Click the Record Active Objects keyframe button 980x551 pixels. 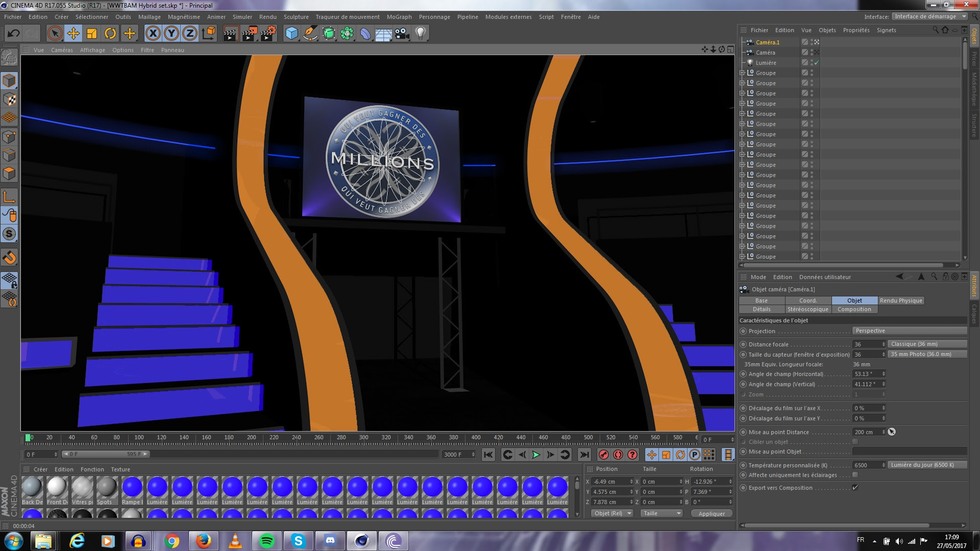604,455
